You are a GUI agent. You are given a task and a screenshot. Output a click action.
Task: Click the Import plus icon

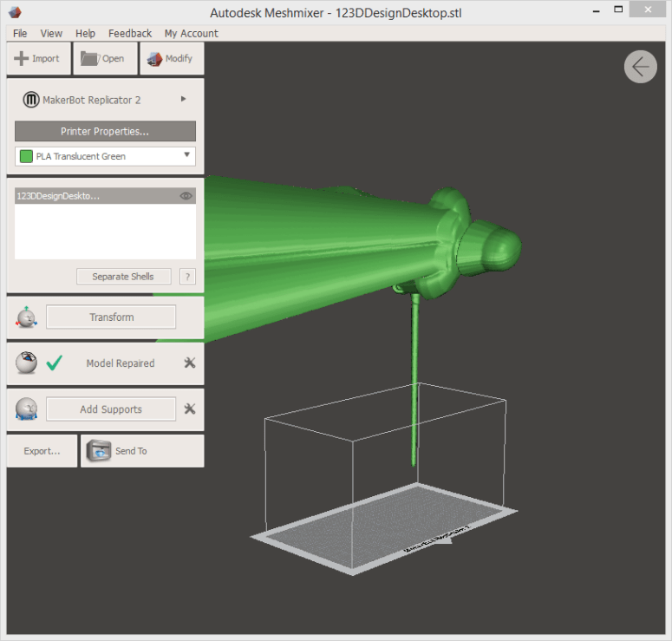click(22, 59)
